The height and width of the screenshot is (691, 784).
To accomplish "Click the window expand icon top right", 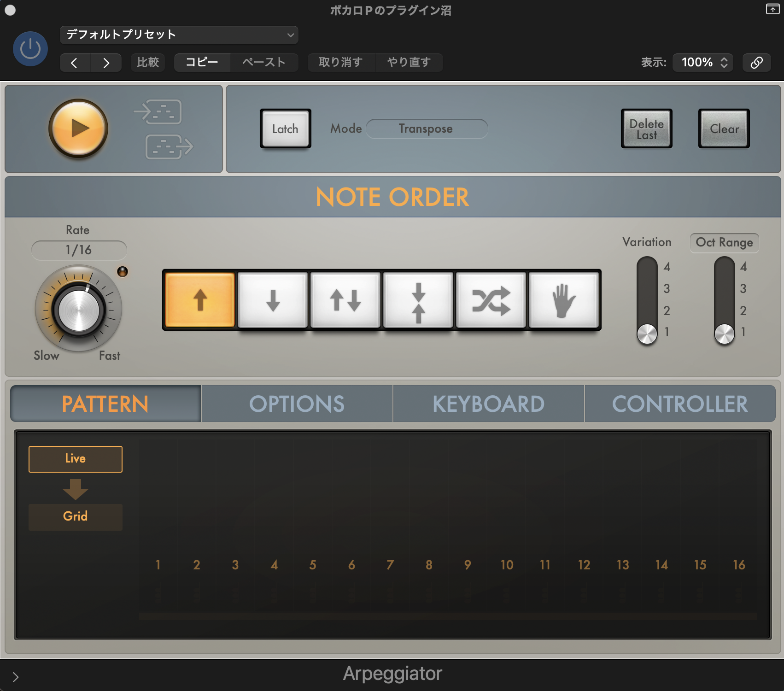I will [x=772, y=9].
